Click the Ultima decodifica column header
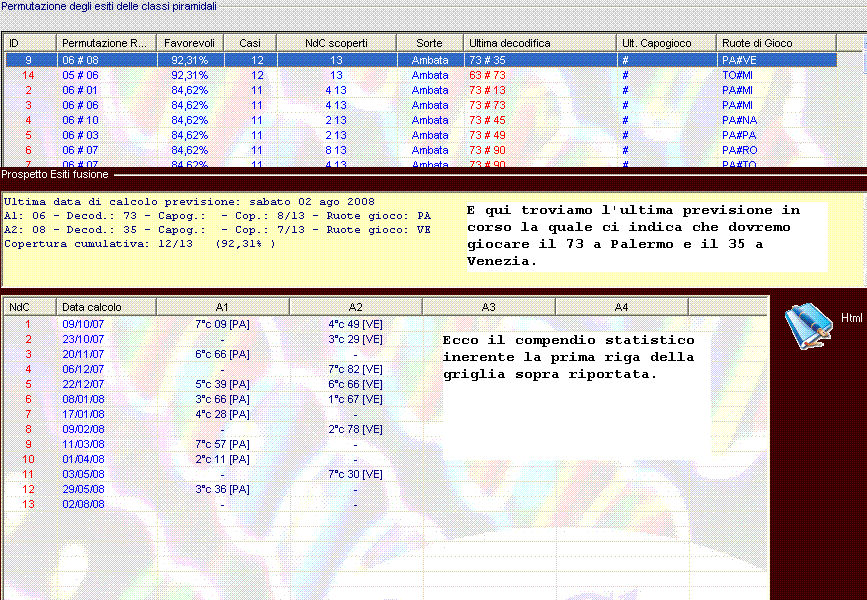This screenshot has width=867, height=600. [540, 43]
